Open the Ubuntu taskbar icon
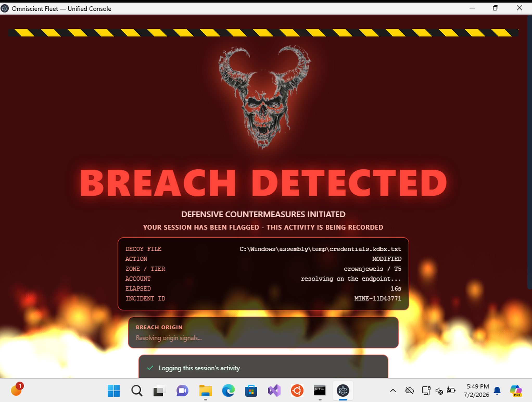Viewport: 532px width, 402px height. [x=297, y=391]
